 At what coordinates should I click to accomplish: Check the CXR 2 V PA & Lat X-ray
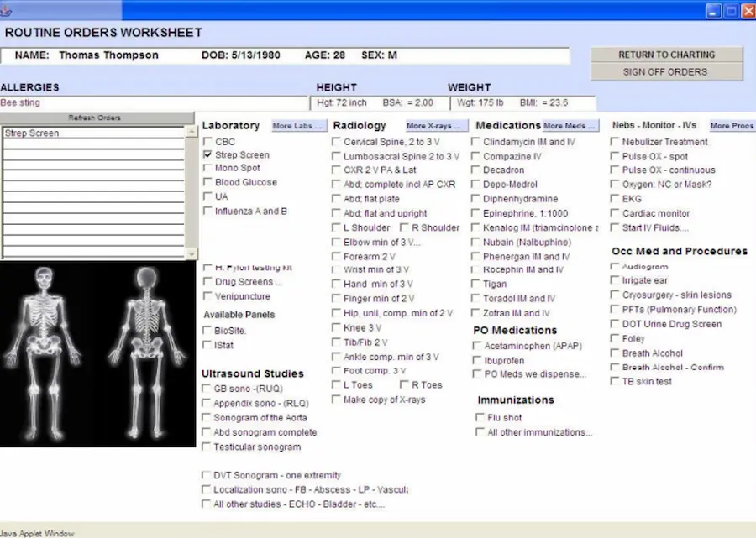[335, 170]
